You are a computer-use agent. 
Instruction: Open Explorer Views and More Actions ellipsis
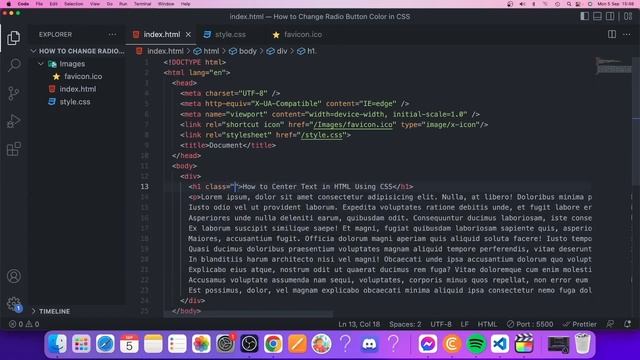point(112,35)
